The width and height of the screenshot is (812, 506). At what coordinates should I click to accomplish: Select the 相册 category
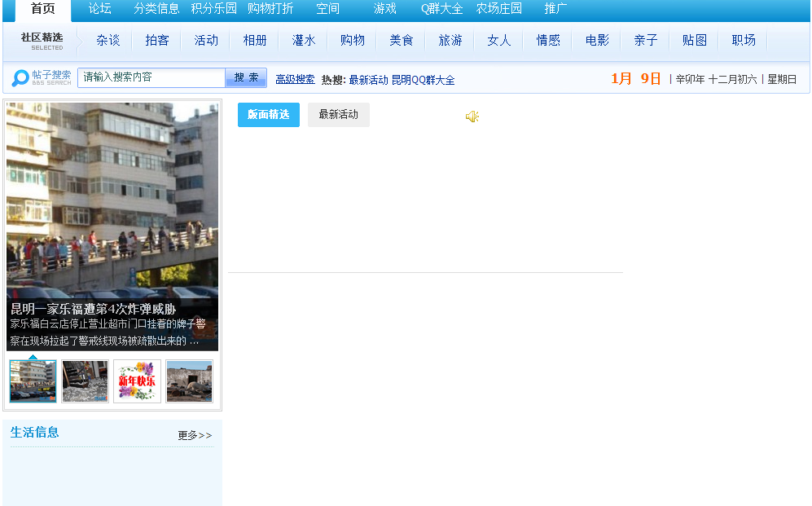click(x=255, y=41)
